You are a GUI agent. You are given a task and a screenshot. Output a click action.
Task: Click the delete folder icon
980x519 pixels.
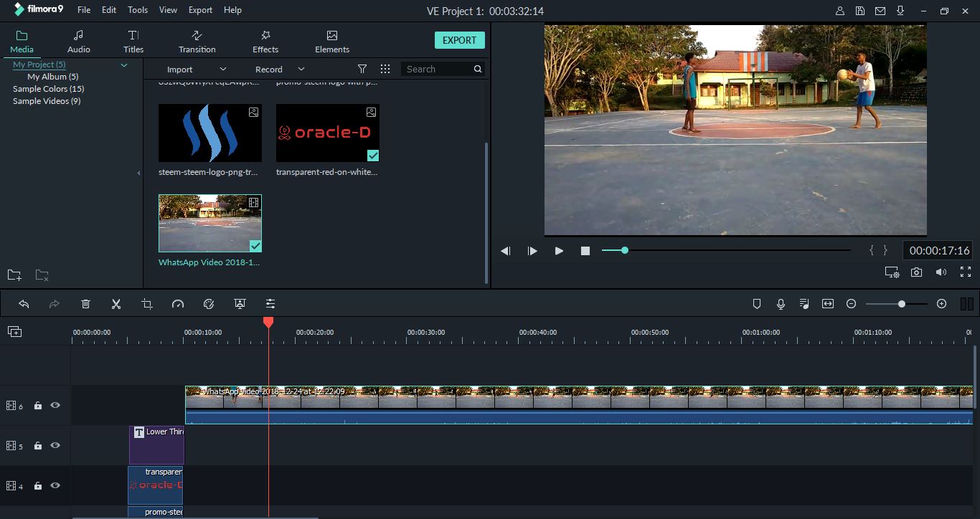42,275
